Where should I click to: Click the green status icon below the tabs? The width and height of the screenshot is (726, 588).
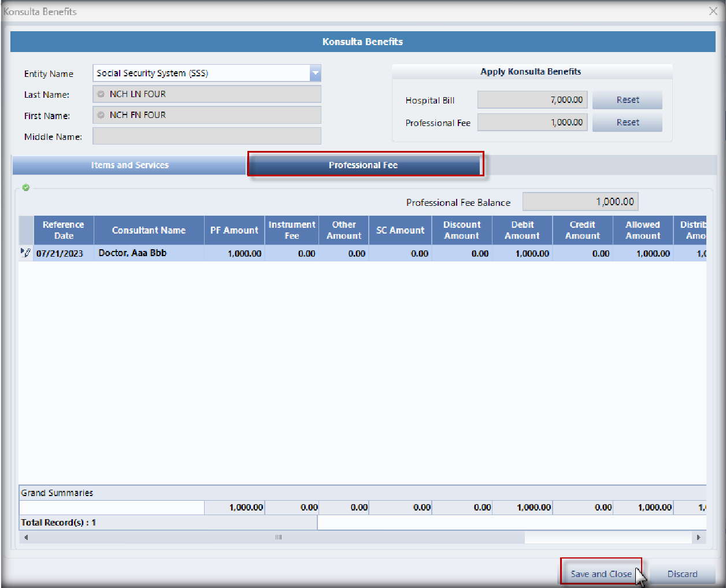[x=26, y=188]
